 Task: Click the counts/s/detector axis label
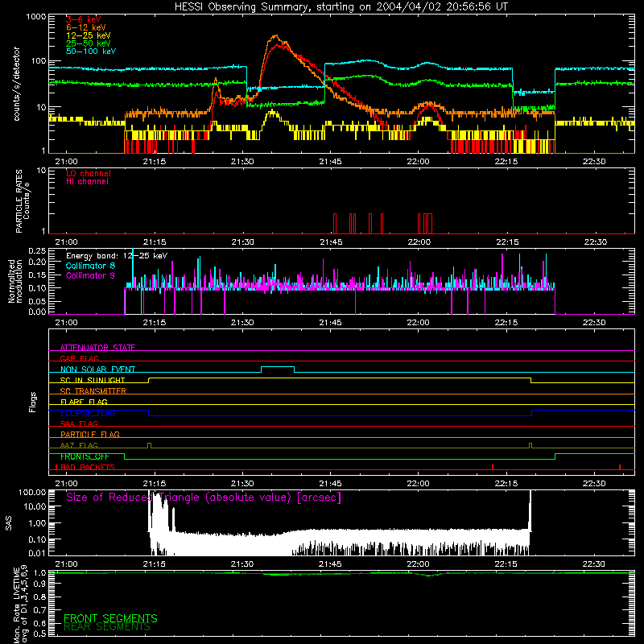pyautogui.click(x=16, y=84)
